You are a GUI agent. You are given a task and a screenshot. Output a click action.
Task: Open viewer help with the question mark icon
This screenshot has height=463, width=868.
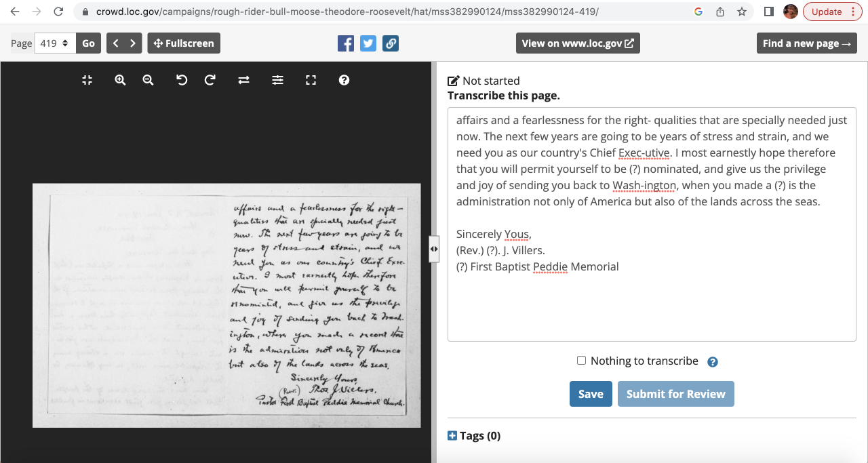[x=344, y=80]
